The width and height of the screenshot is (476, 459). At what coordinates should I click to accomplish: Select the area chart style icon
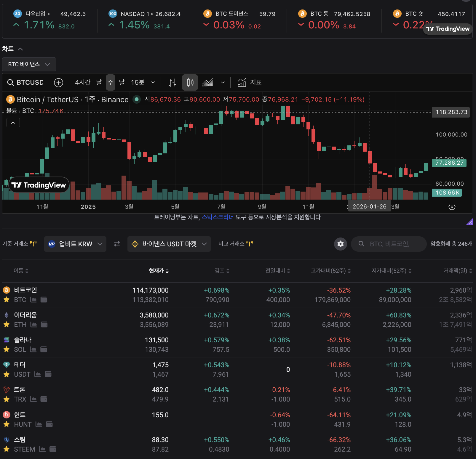click(x=208, y=82)
